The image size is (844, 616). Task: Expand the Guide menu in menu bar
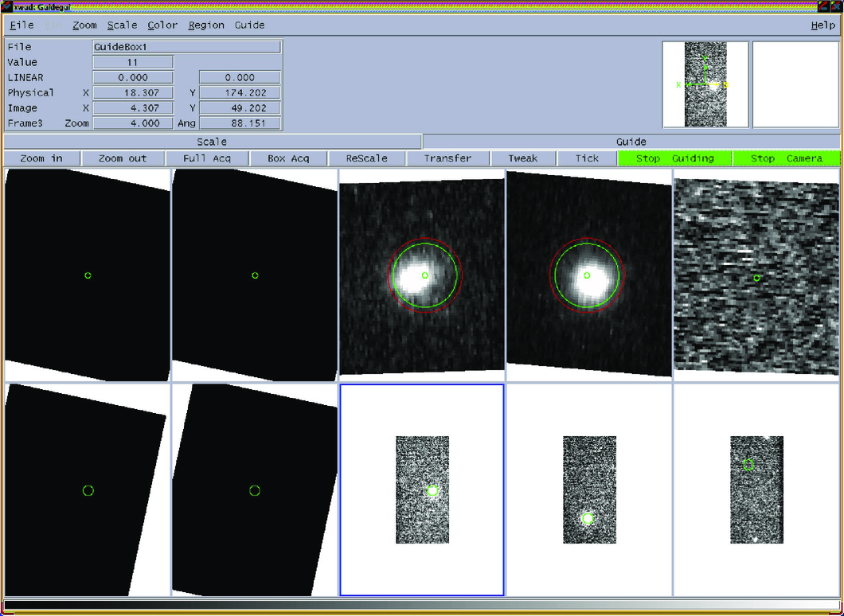249,25
